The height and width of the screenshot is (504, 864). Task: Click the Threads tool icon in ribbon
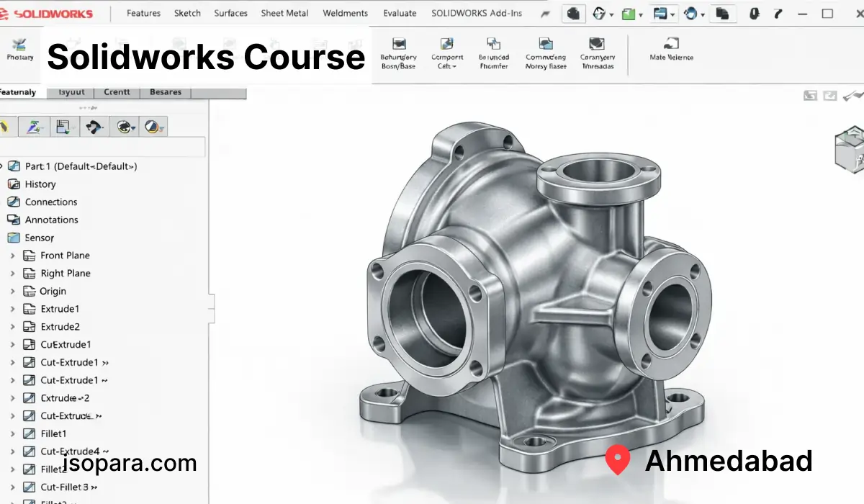(x=597, y=45)
